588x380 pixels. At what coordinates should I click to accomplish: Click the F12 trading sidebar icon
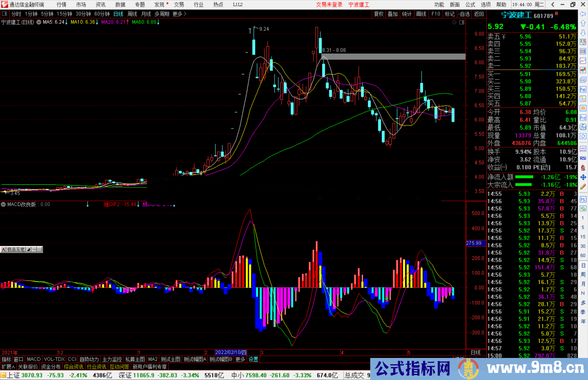click(x=583, y=118)
